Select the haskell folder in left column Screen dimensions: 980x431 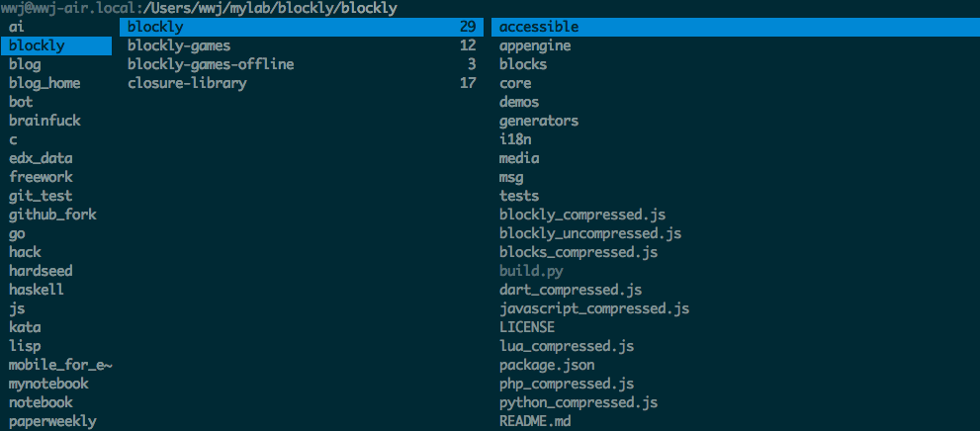(x=37, y=290)
